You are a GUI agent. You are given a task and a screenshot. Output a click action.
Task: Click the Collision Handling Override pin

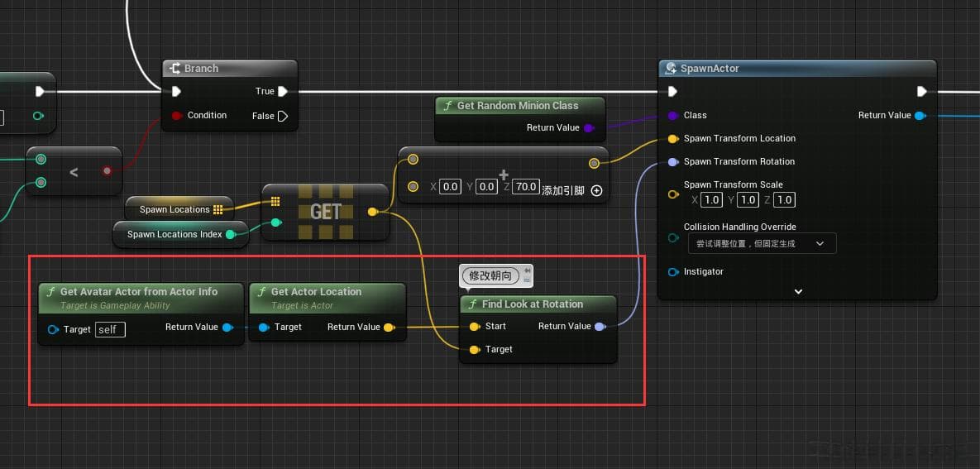pos(673,237)
